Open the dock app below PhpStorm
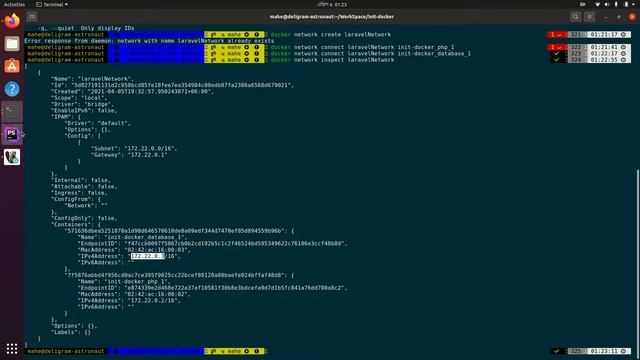Viewport: 640px width, 360px height. pos(12,157)
